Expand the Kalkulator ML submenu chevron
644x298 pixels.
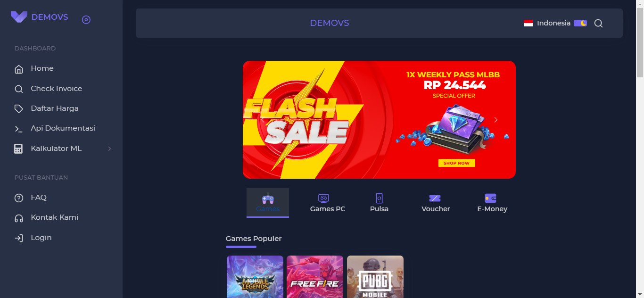109,149
